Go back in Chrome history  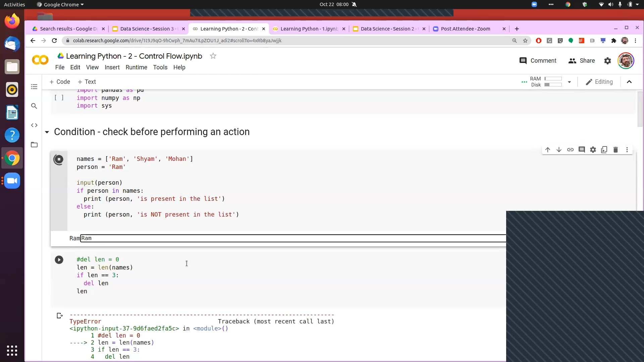[x=33, y=41]
